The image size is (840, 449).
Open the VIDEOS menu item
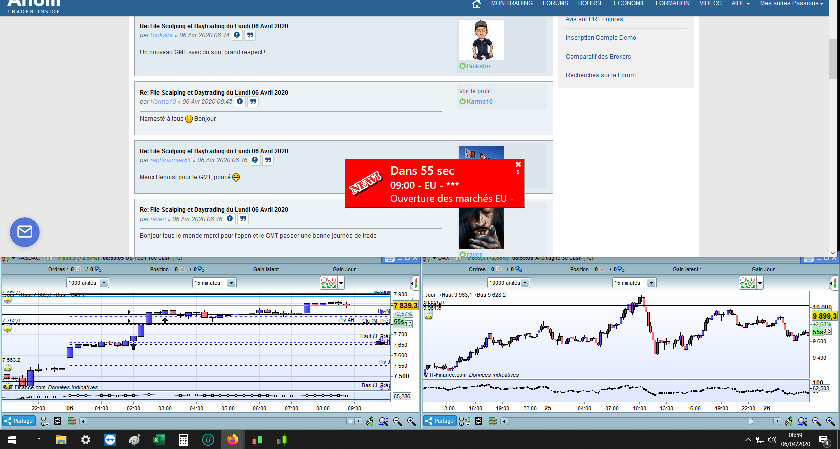710,3
